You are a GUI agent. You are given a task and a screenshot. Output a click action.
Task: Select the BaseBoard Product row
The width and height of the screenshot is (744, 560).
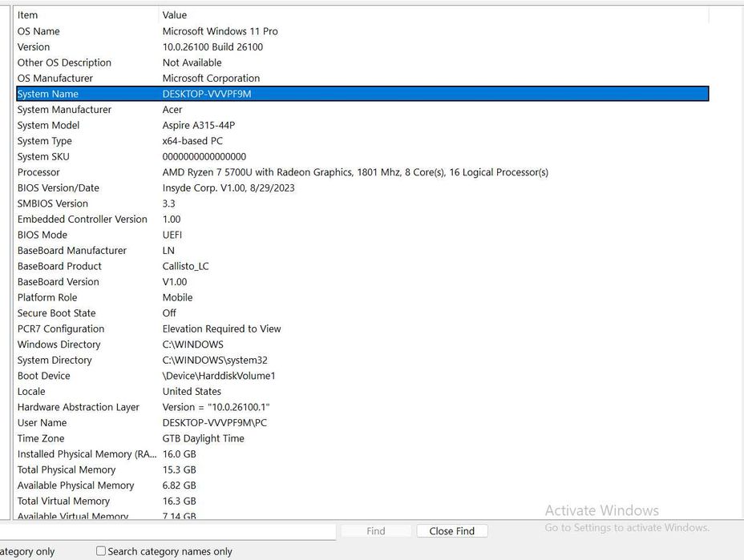pyautogui.click(x=362, y=266)
